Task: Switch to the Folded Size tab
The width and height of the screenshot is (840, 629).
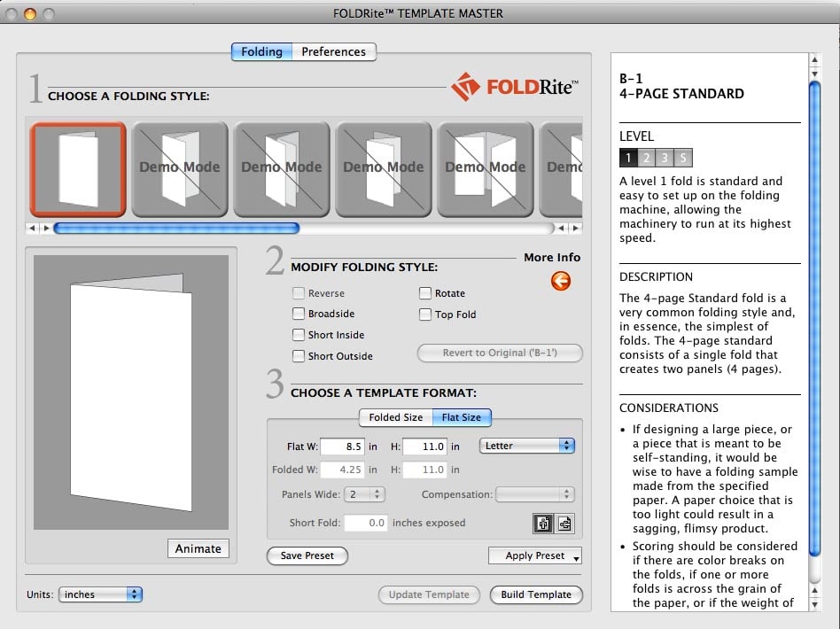Action: (395, 417)
